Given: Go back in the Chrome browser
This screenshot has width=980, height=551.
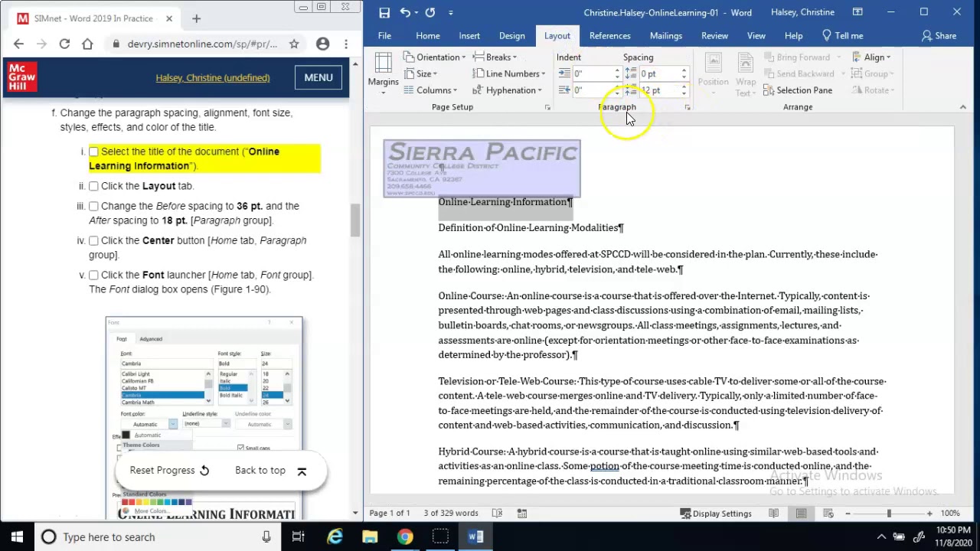Looking at the screenshot, I should pos(18,44).
